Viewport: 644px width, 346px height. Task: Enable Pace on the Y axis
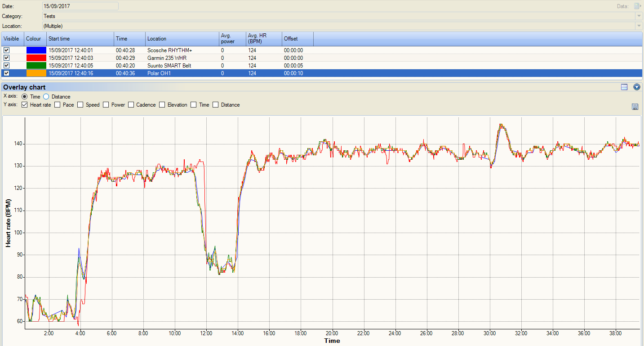click(58, 104)
